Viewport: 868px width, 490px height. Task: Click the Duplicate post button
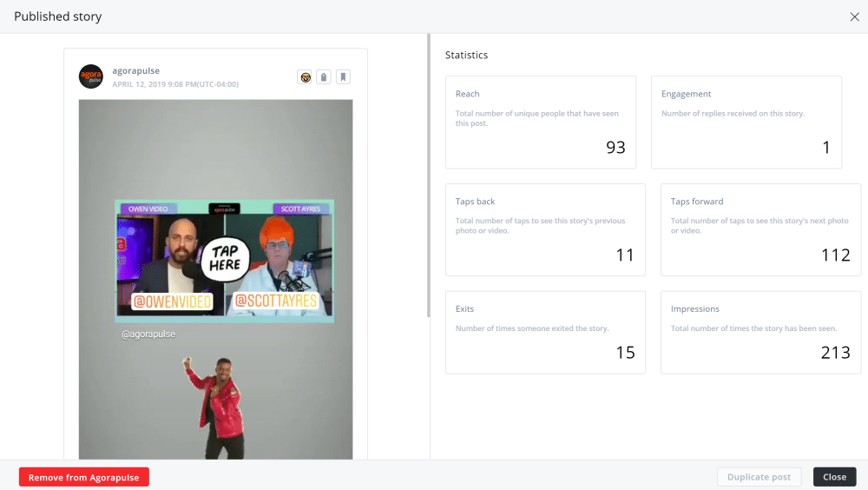coord(759,477)
